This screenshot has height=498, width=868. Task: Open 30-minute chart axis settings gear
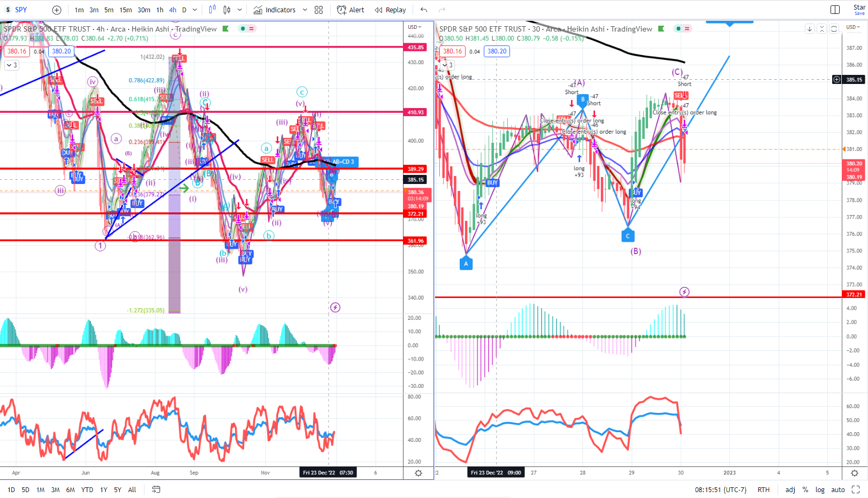(855, 473)
